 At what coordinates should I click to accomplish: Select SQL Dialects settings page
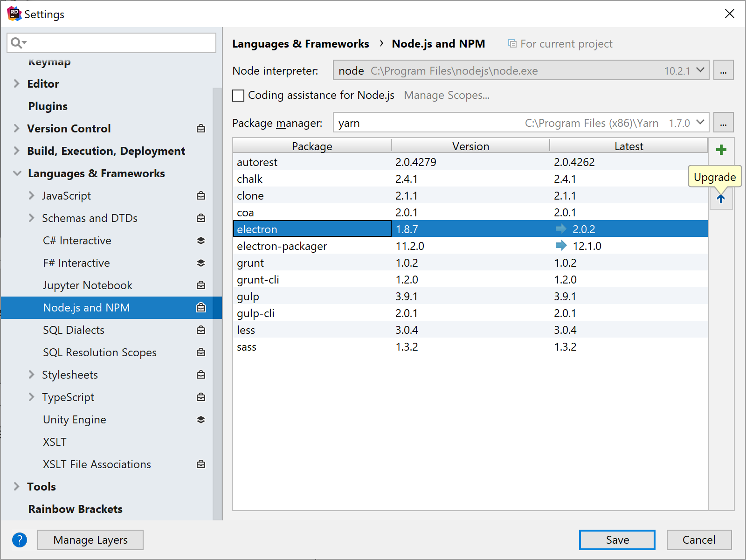click(74, 330)
